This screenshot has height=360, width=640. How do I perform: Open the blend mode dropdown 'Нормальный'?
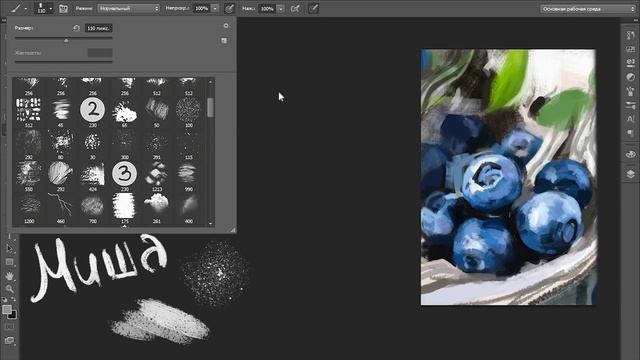(129, 8)
